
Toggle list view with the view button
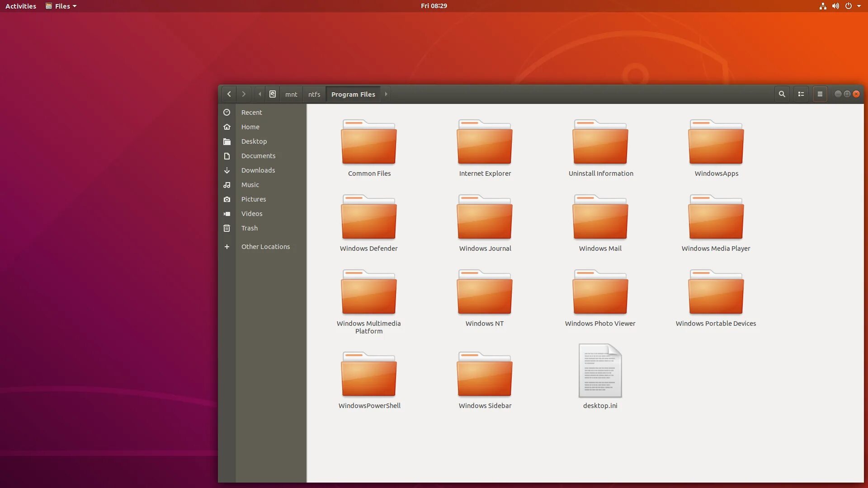tap(801, 94)
